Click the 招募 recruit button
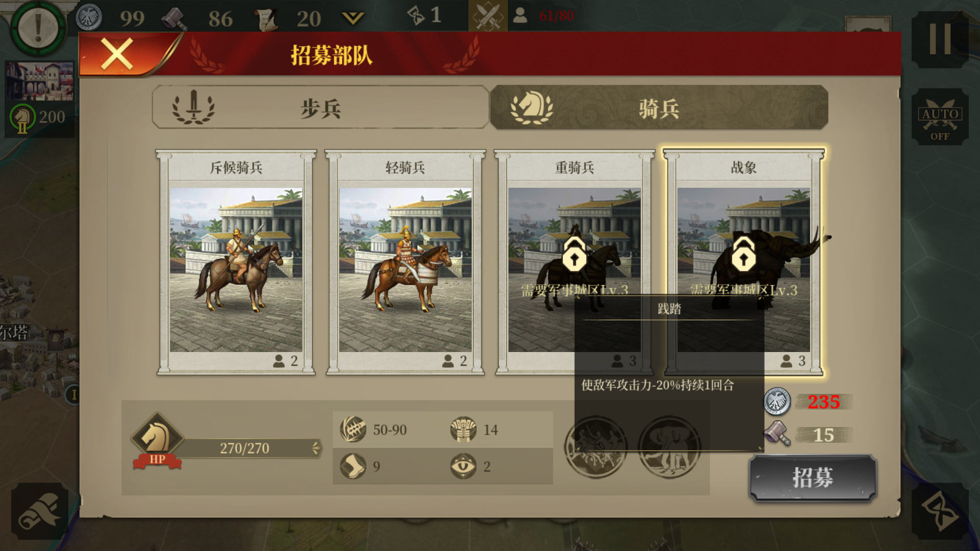This screenshot has height=551, width=980. [813, 478]
